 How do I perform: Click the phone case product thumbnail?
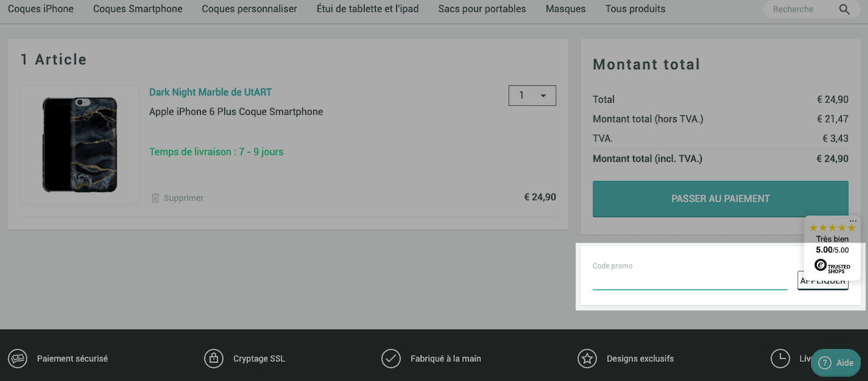[x=80, y=144]
